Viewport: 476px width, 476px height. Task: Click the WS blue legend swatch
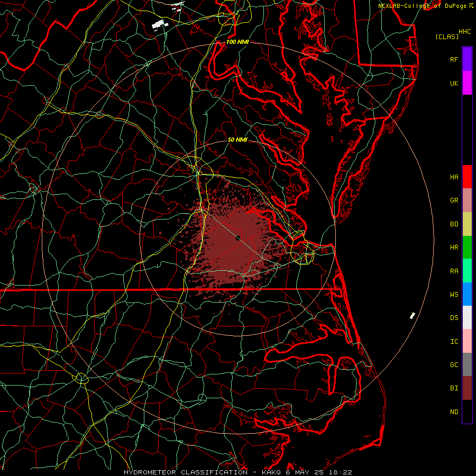click(x=467, y=294)
